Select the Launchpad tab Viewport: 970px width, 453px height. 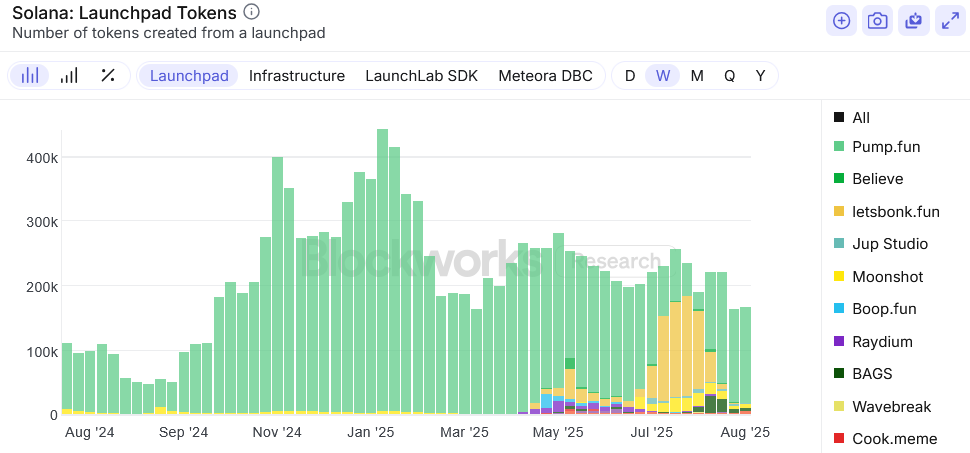click(189, 76)
